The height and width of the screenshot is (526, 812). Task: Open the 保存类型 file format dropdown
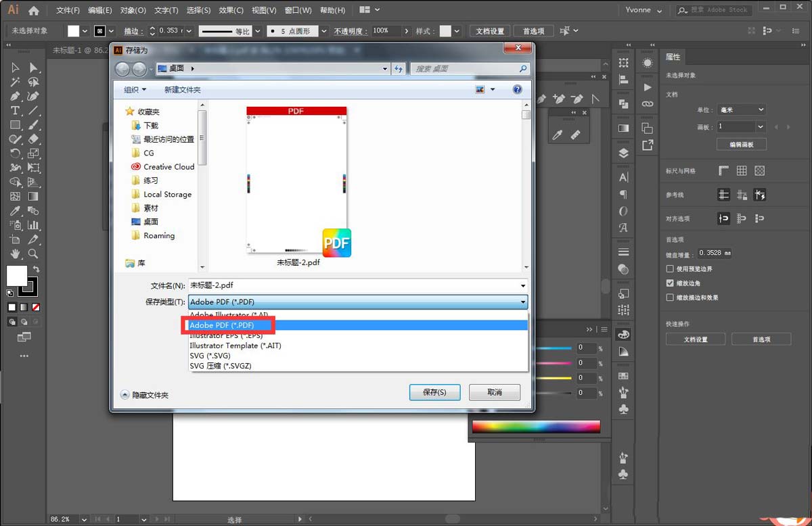523,302
